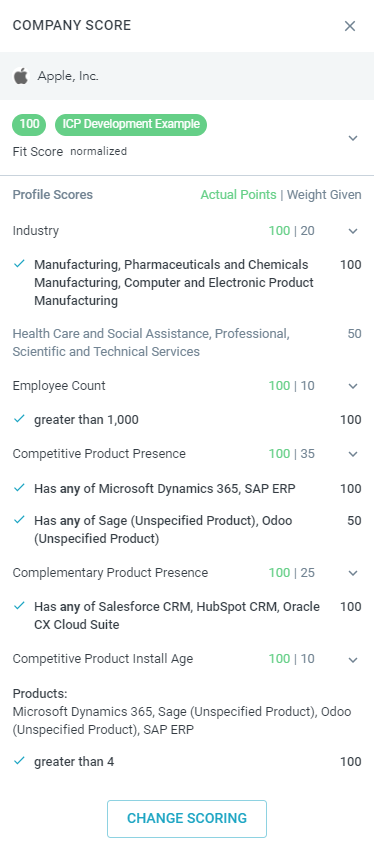Image resolution: width=374 pixels, height=850 pixels.
Task: Click checkmark beside Manufacturing industries
Action: (20, 264)
